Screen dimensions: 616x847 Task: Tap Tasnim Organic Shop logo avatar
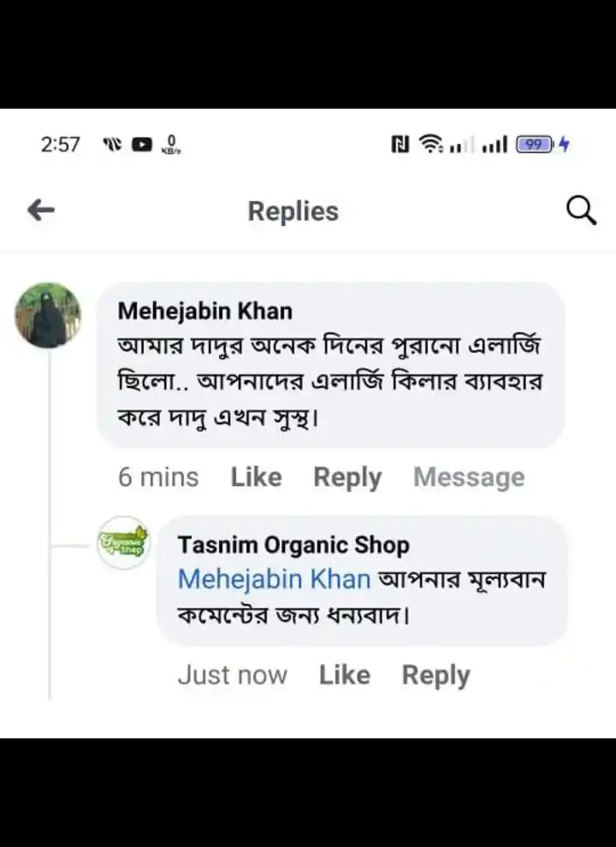123,542
